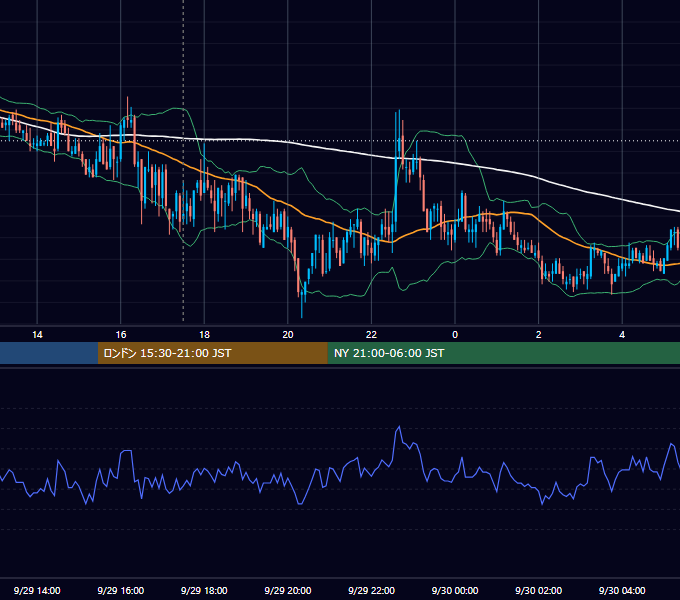Screen dimensions: 680x600
Task: Click the 9/29 20:00 date label
Action: (288, 590)
